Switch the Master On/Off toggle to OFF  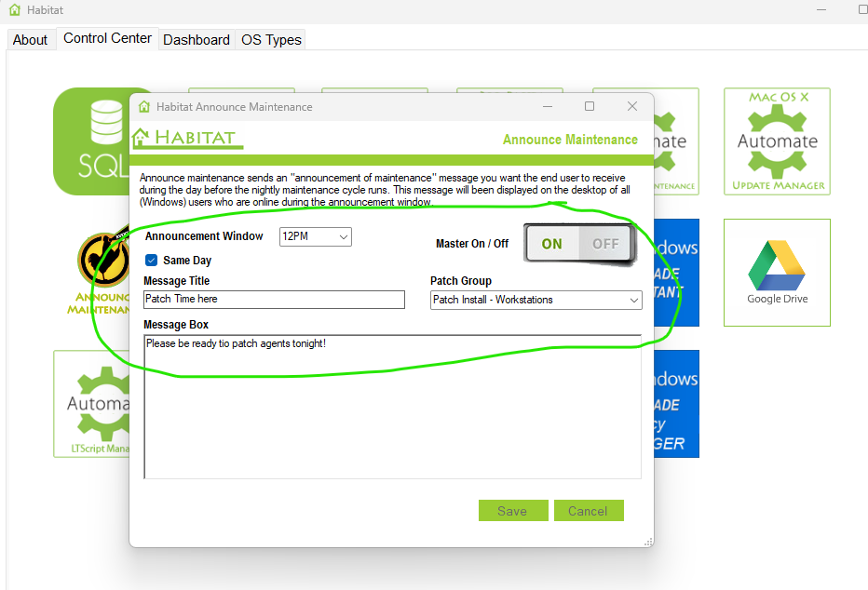coord(605,243)
